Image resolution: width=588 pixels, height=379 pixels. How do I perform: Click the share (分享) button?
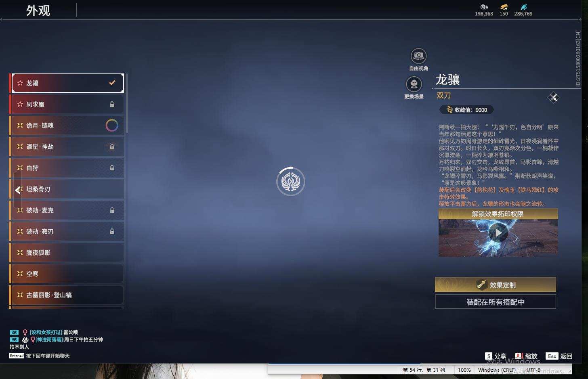pyautogui.click(x=496, y=356)
